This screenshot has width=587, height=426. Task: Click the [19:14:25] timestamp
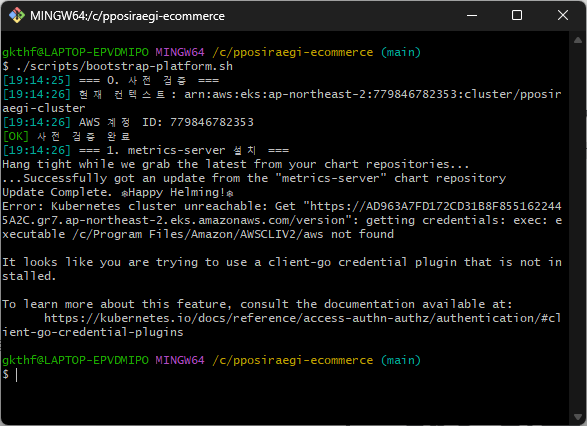36,80
